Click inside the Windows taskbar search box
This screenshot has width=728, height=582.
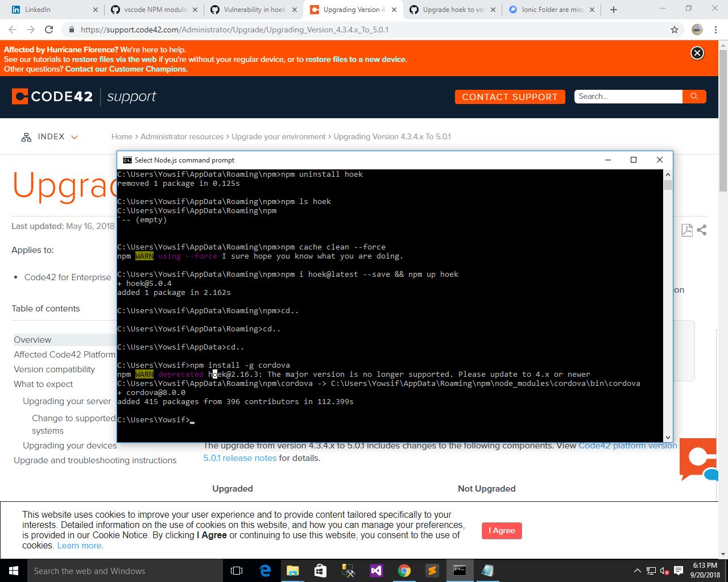coord(114,570)
